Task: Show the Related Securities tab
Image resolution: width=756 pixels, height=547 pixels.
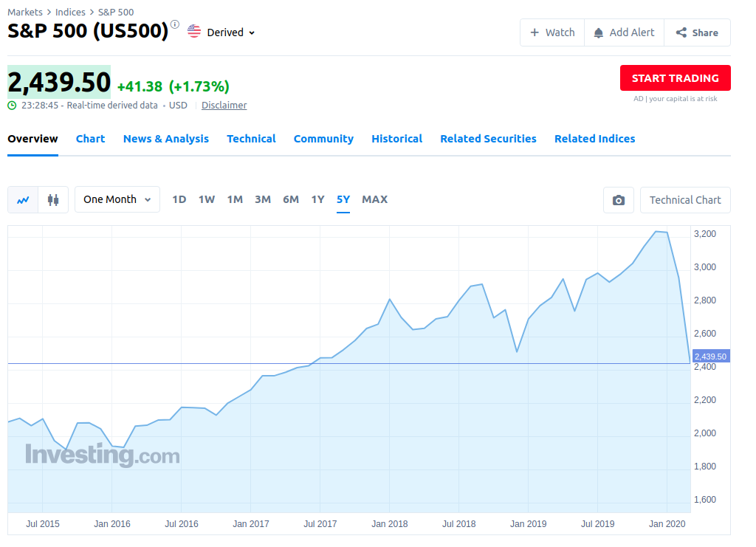Action: [x=488, y=139]
